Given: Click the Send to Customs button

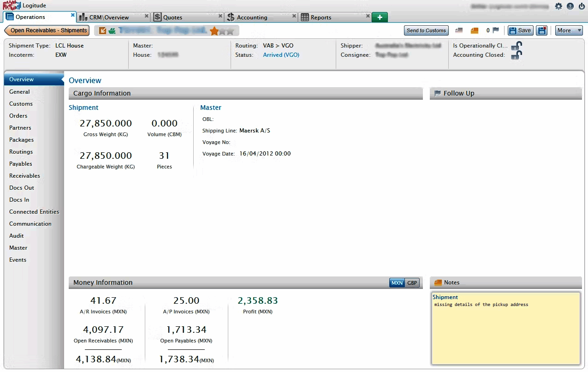Looking at the screenshot, I should pos(426,30).
